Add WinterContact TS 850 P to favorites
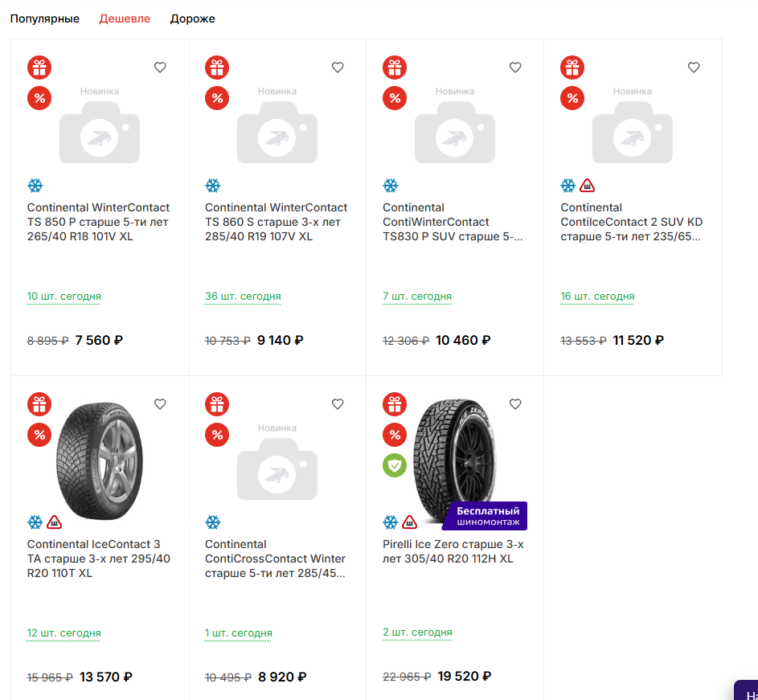 (160, 68)
